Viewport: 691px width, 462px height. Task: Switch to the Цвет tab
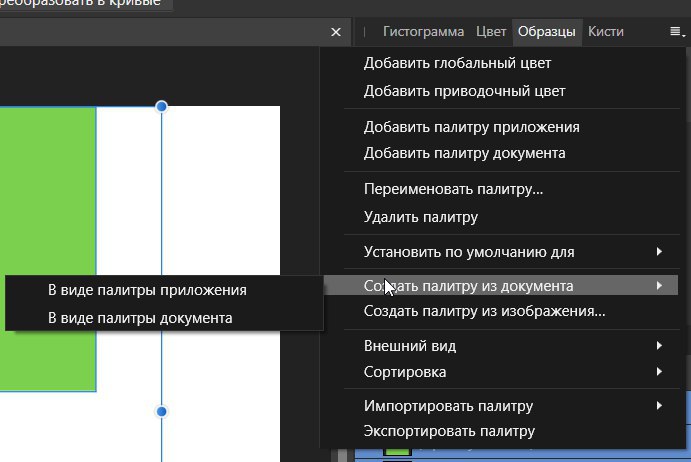(x=491, y=32)
